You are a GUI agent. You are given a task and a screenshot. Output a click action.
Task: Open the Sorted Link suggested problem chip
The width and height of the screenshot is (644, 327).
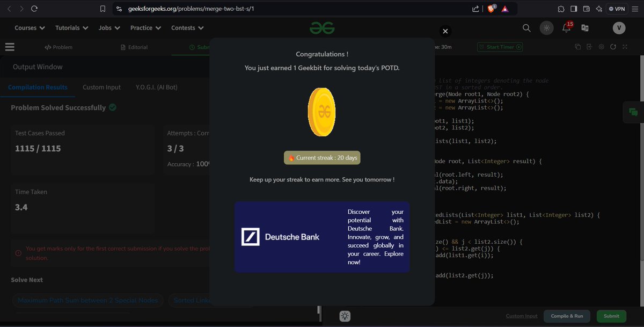pyautogui.click(x=189, y=300)
